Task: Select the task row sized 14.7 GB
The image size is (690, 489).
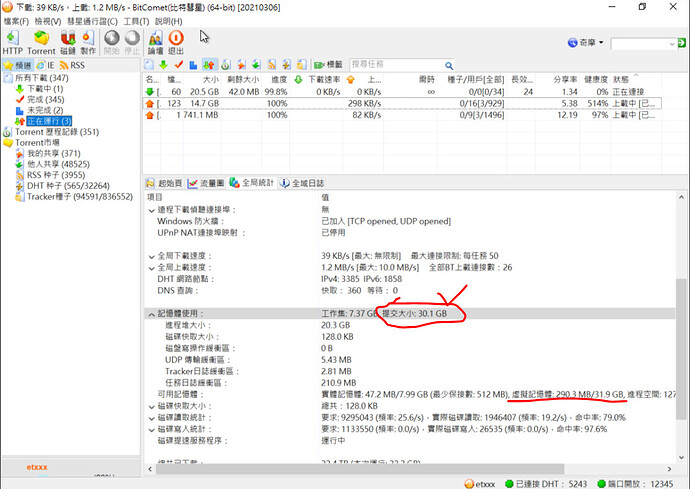Action: (x=402, y=103)
